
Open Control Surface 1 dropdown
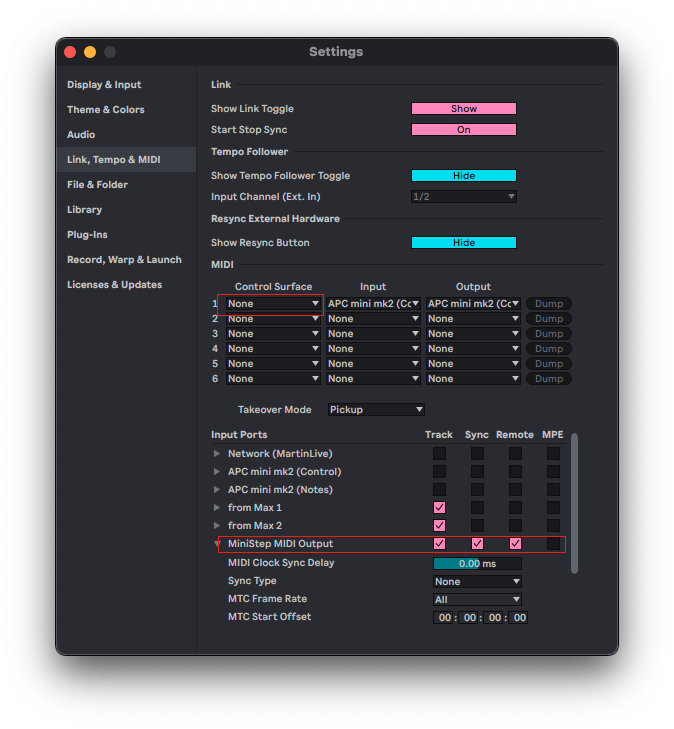(x=273, y=304)
